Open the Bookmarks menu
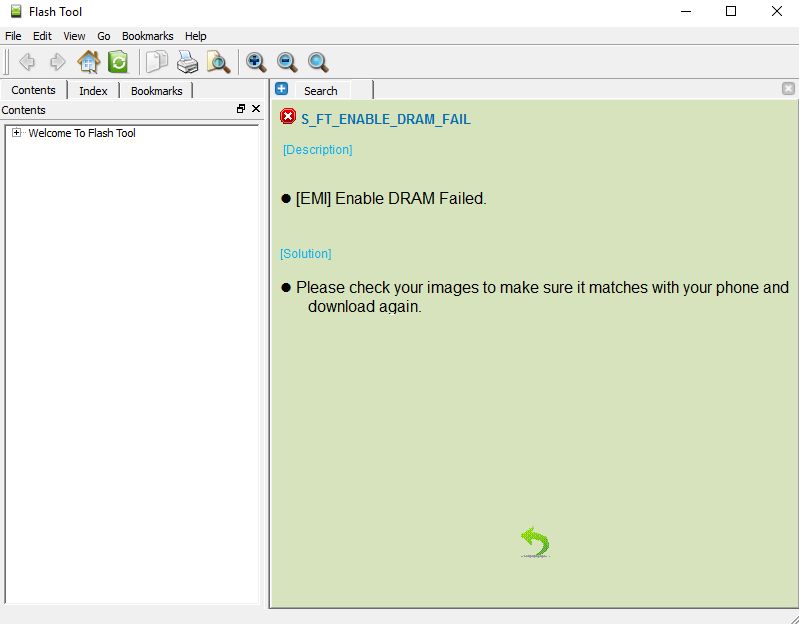Viewport: 799px width, 624px height. pyautogui.click(x=147, y=36)
